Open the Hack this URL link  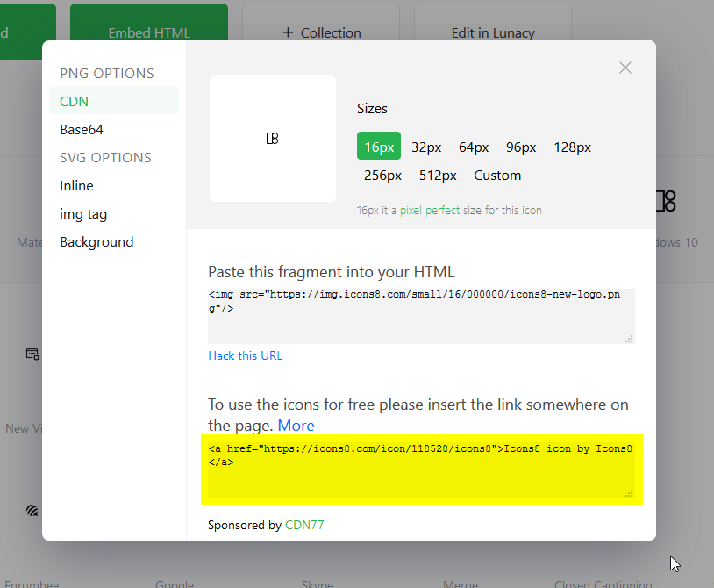coord(245,355)
